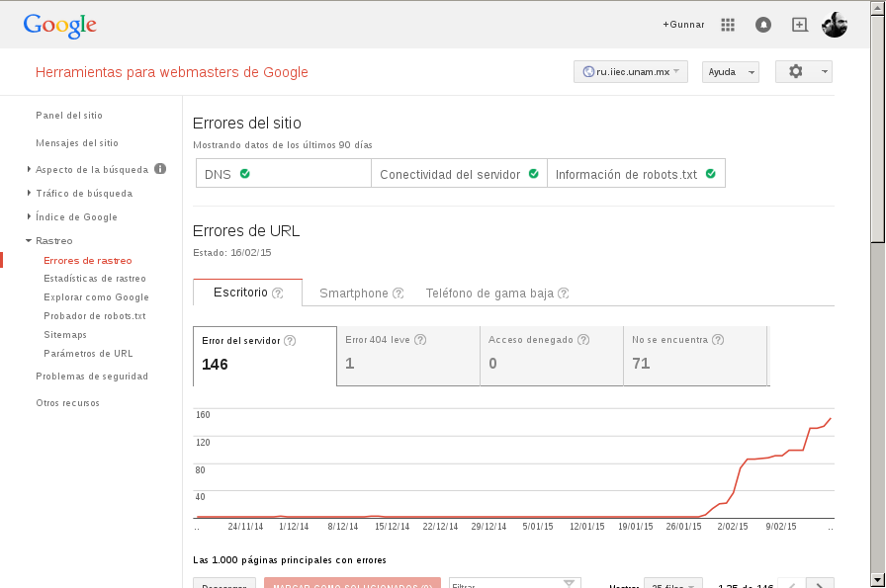
Task: Open Otros recursos
Action: pos(67,403)
